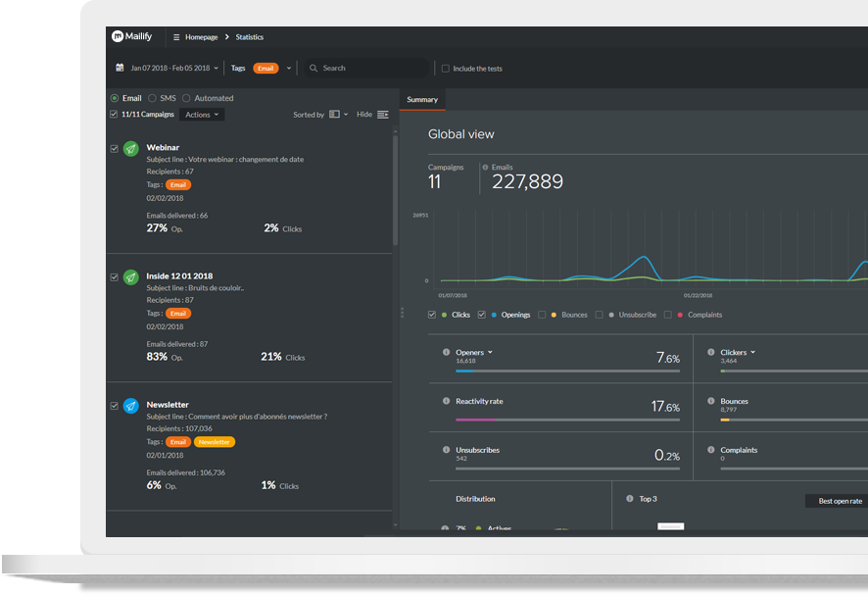Click the Inside 12 01 2018 send icon
This screenshot has width=868, height=596.
click(x=130, y=277)
